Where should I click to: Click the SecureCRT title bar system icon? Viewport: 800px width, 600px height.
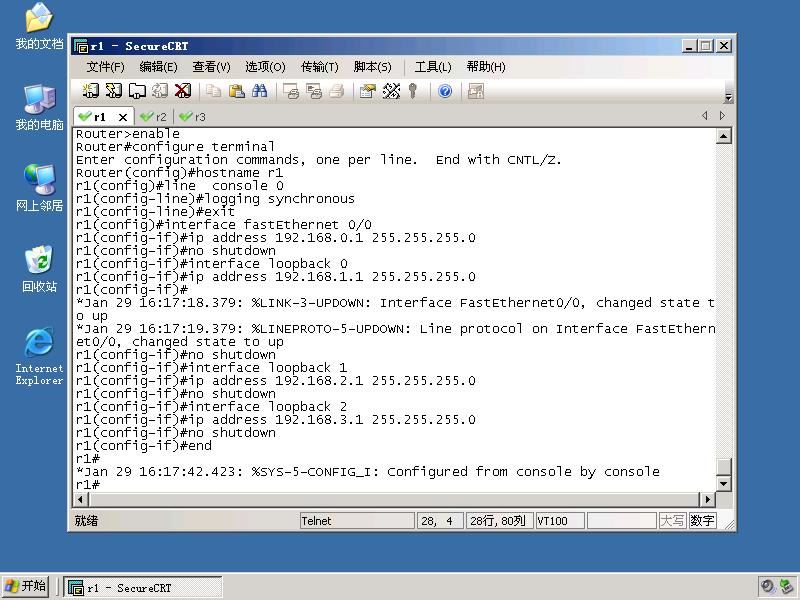pyautogui.click(x=81, y=46)
